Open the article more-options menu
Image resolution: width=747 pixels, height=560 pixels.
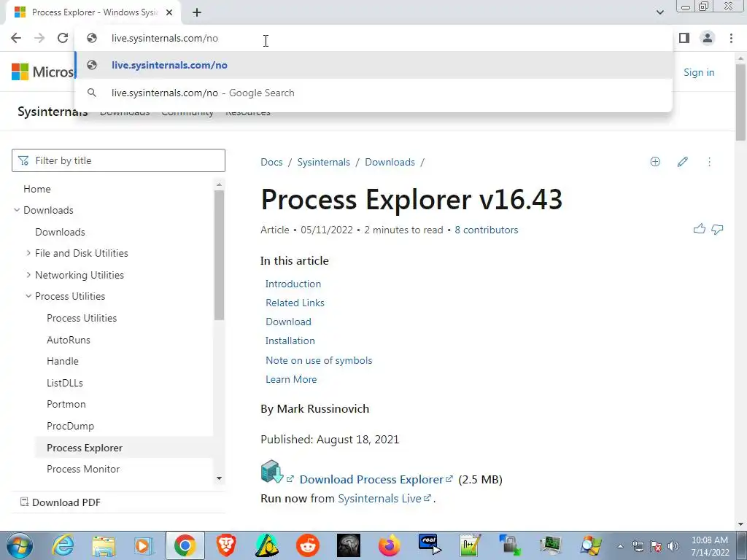click(709, 162)
